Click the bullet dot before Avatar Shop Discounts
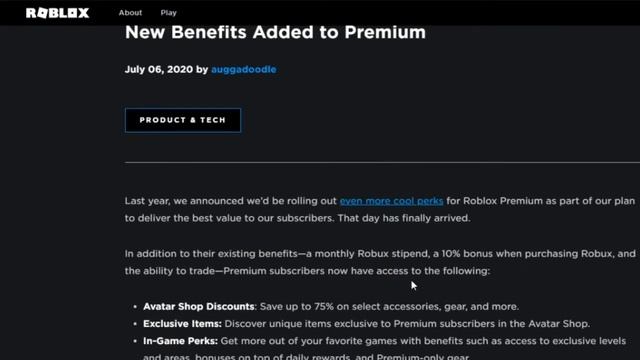The image size is (640, 360). pos(135,307)
